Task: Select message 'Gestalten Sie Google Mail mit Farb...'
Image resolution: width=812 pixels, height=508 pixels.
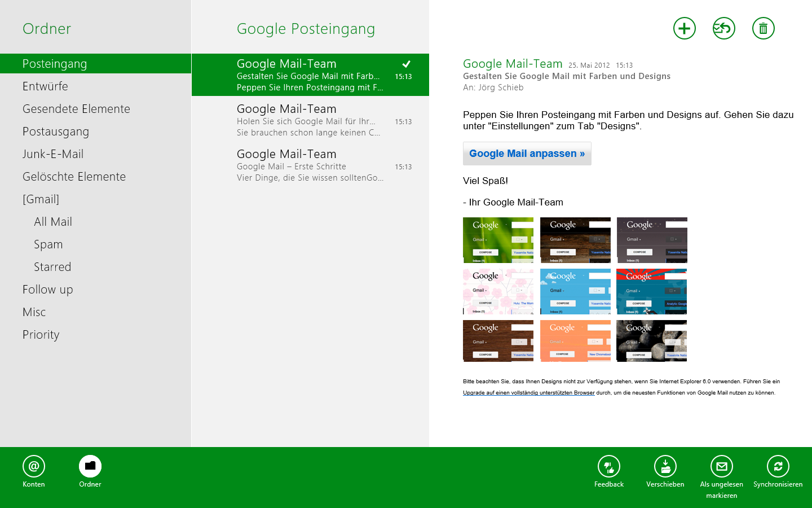Action: click(310, 75)
